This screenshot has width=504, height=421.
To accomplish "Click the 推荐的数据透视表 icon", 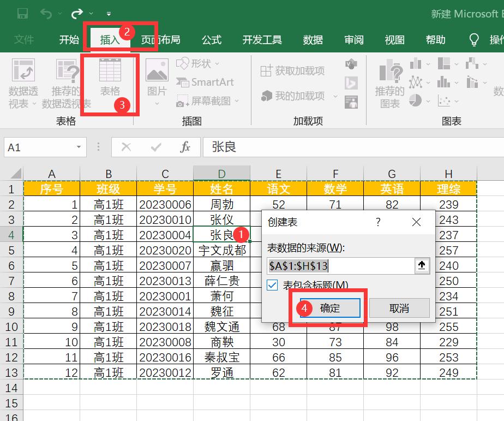I will [67, 70].
